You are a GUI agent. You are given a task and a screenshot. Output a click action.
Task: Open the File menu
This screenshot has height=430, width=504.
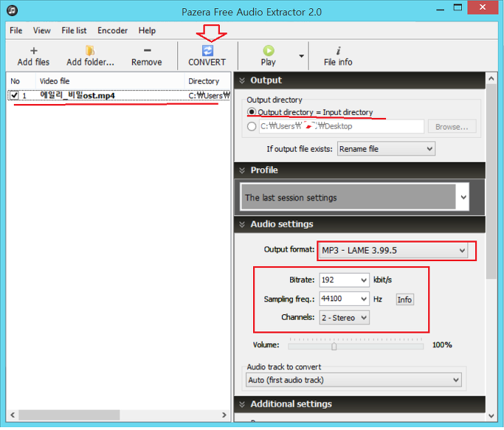click(x=16, y=30)
